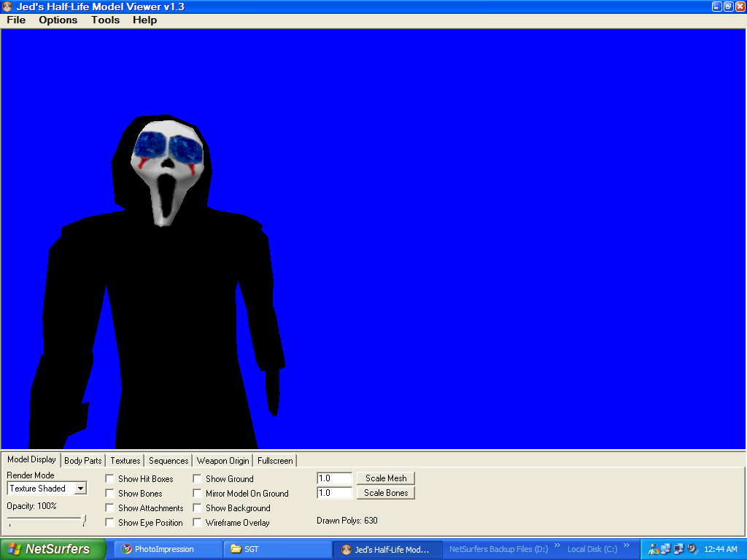Open the Tools menu
747x560 pixels.
click(105, 20)
